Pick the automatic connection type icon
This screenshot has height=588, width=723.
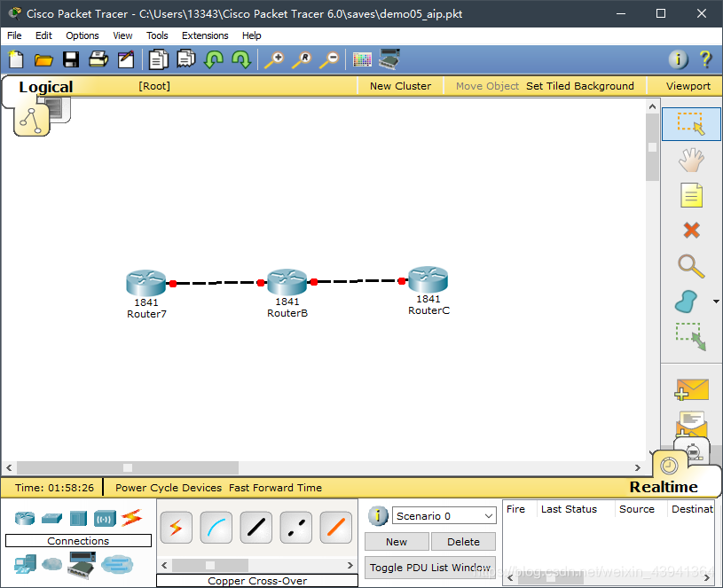point(177,527)
